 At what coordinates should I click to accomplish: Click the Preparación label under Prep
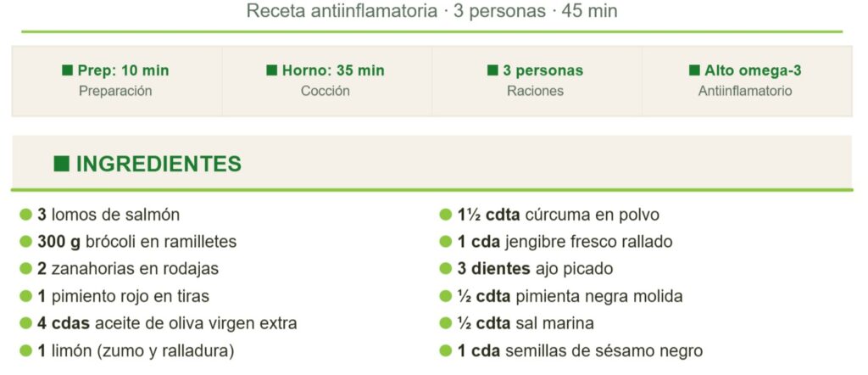(x=115, y=91)
